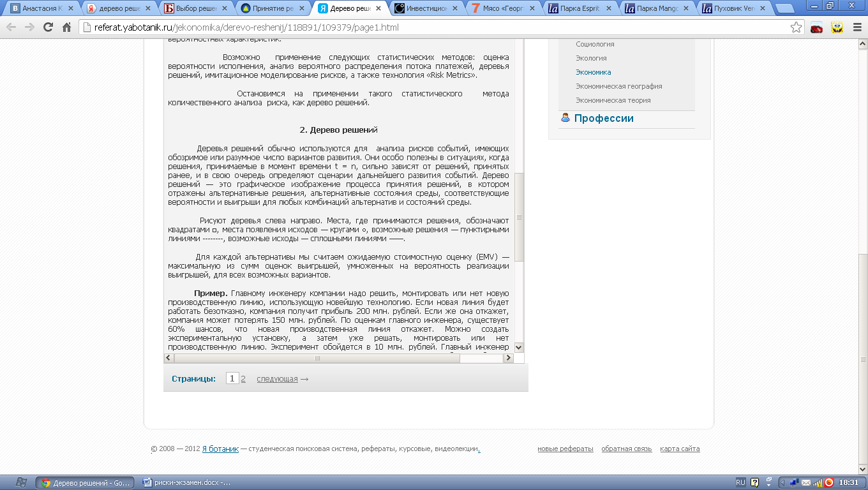Click the article frame vertical scrollbar thumb
The height and width of the screenshot is (490, 868).
click(519, 216)
